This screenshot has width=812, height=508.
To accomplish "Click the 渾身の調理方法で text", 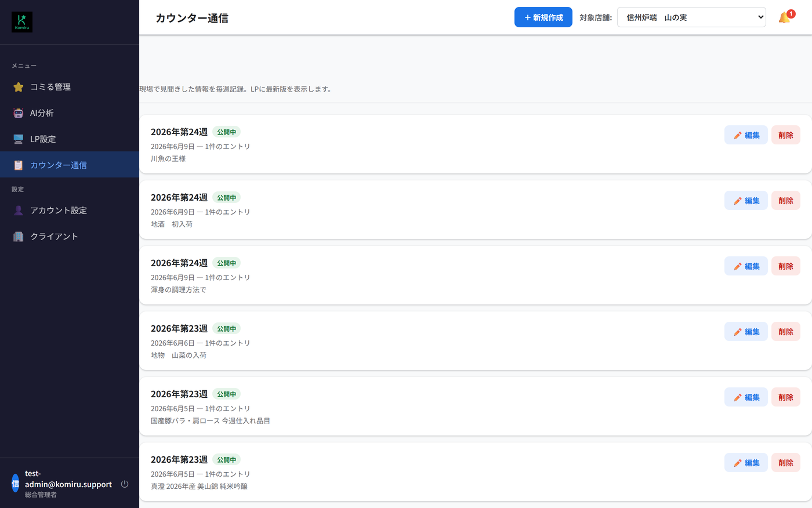I will pyautogui.click(x=179, y=290).
